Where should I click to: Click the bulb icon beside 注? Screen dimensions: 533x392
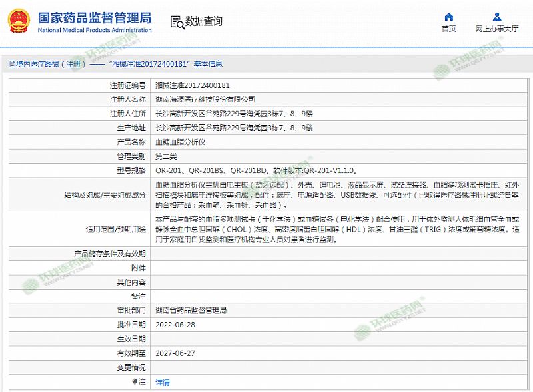135,382
